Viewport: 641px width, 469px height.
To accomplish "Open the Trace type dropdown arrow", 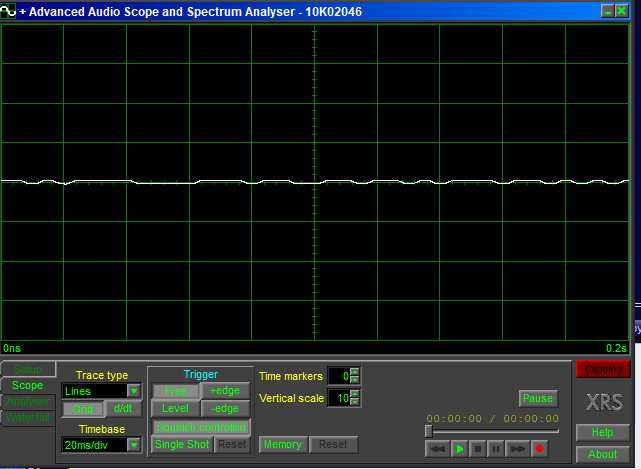I will point(134,391).
